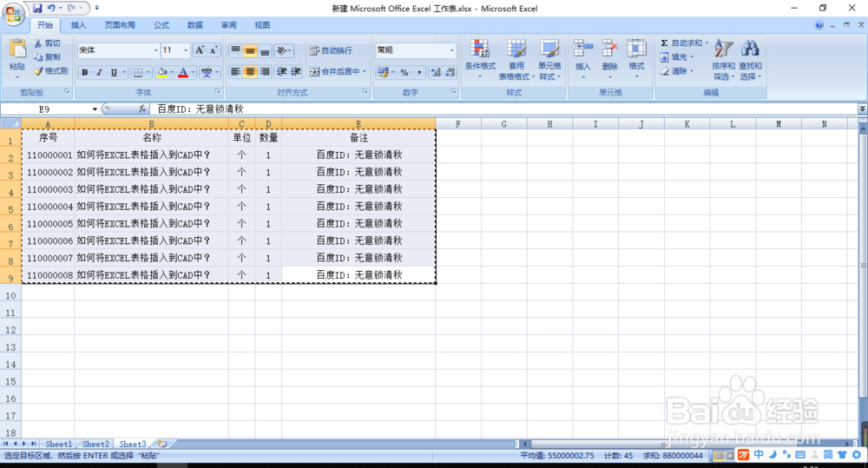Image resolution: width=868 pixels, height=468 pixels.
Task: Open the cell borders button
Action: 138,72
